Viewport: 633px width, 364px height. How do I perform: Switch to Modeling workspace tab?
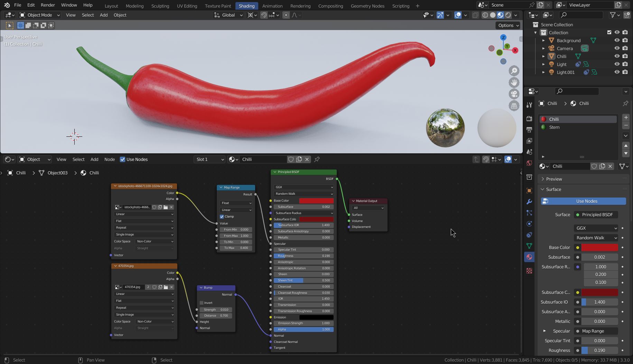[x=134, y=6]
